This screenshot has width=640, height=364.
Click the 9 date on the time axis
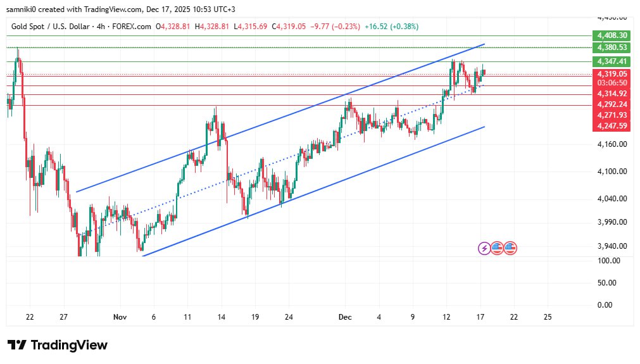click(x=413, y=317)
